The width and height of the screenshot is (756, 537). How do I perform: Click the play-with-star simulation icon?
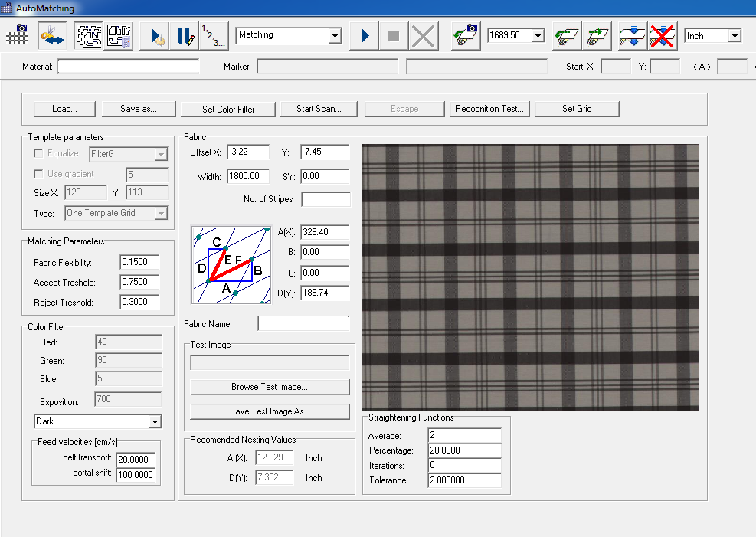(x=153, y=35)
